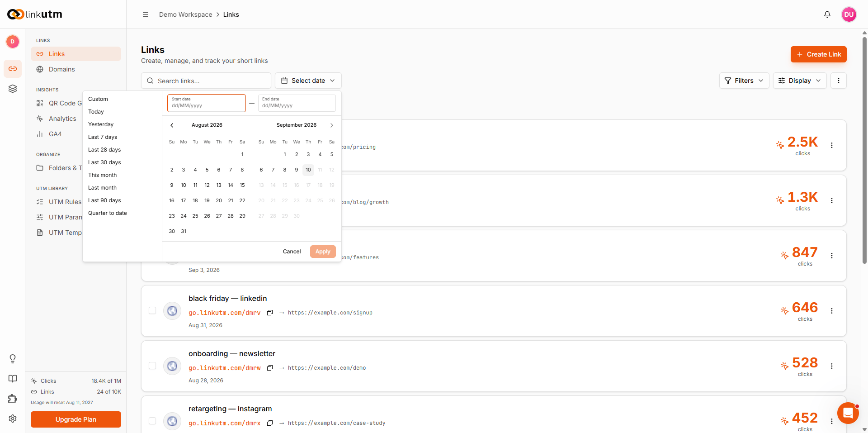Tick checkbox for retargeting — instagram
The image size is (868, 433).
(152, 421)
